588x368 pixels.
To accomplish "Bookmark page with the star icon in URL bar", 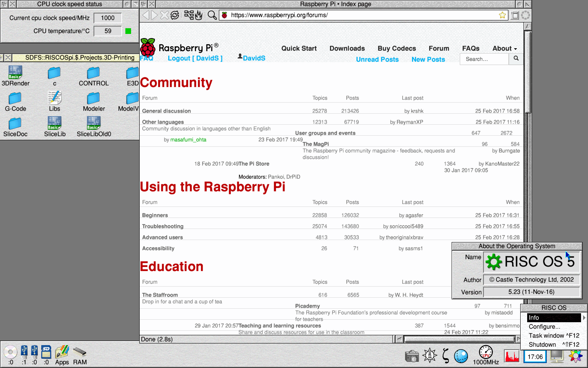I will tap(502, 15).
